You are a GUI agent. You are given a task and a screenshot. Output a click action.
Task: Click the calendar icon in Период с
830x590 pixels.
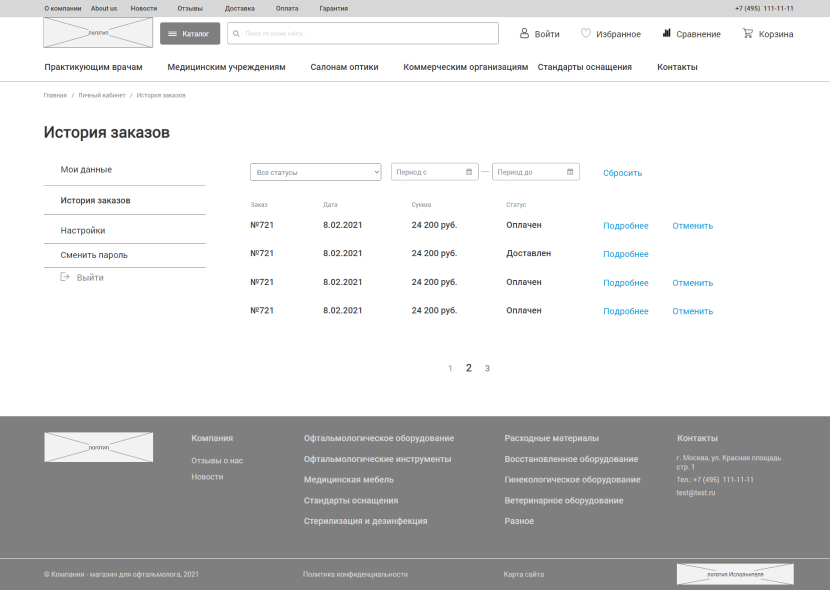469,172
